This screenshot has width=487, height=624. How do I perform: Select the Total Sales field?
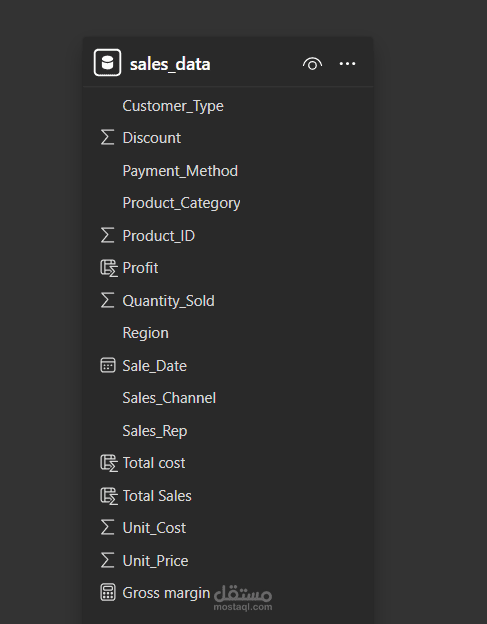[157, 496]
